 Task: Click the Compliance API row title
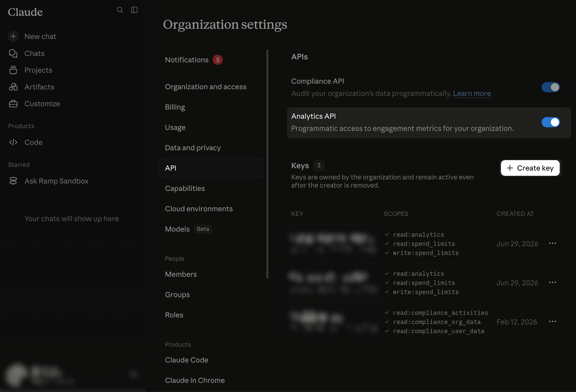coord(318,81)
